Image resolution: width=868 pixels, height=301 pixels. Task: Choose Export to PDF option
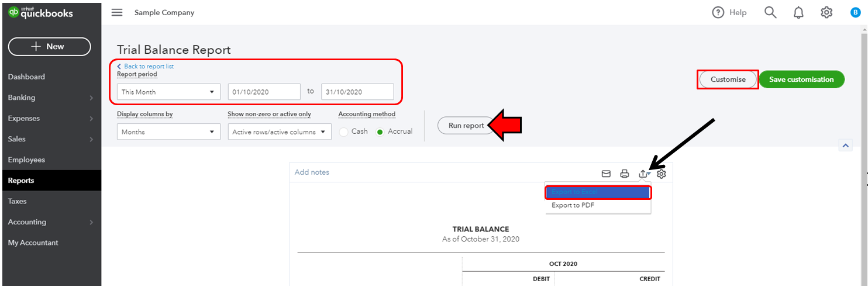pyautogui.click(x=573, y=205)
